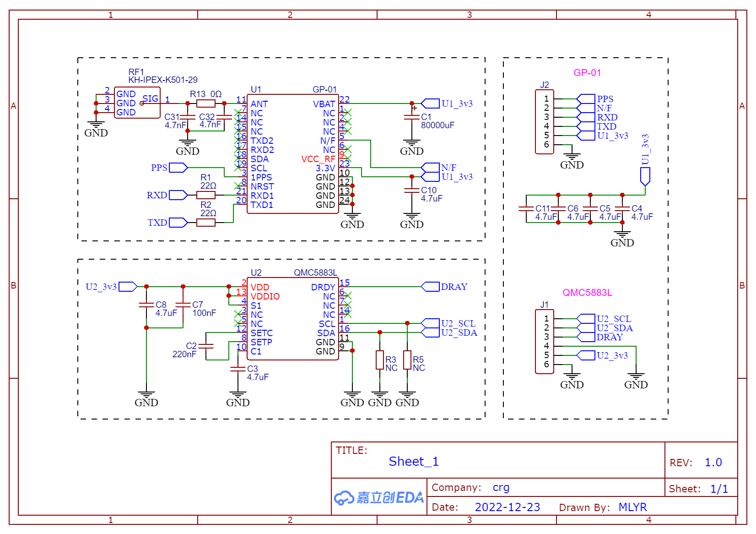The width and height of the screenshot is (756, 534).
Task: Click resistor R13 0Ω symbol
Action: pyautogui.click(x=206, y=104)
